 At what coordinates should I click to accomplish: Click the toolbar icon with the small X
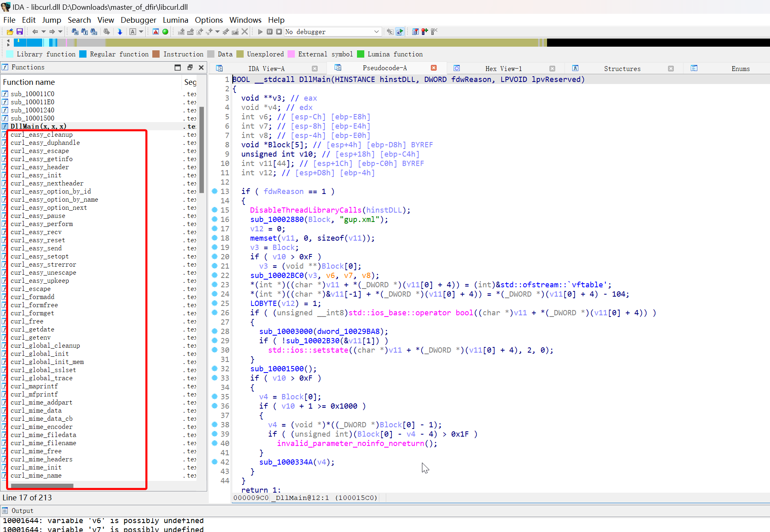click(x=434, y=32)
